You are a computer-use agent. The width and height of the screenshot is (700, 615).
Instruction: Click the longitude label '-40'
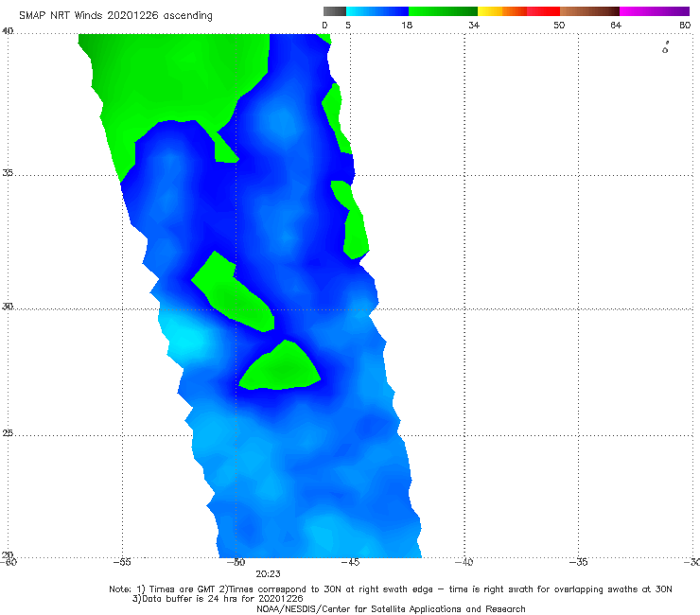(x=464, y=562)
